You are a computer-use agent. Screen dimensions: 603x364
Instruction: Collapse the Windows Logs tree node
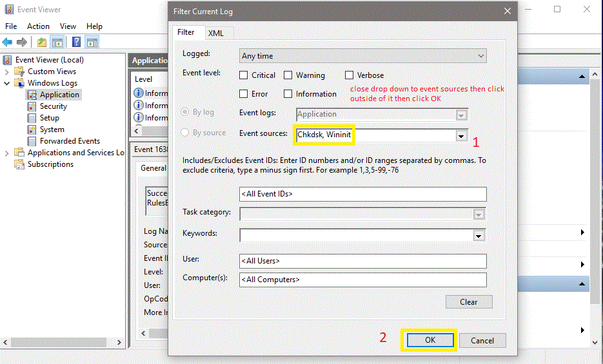click(x=6, y=83)
